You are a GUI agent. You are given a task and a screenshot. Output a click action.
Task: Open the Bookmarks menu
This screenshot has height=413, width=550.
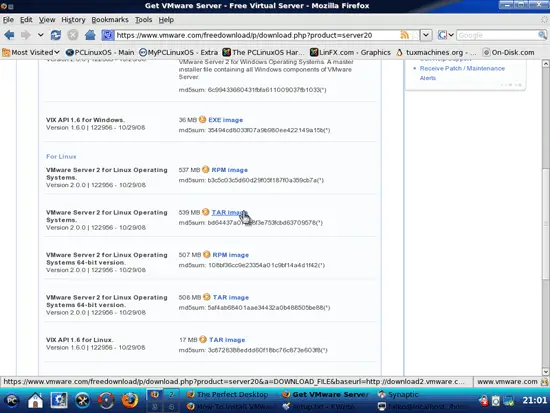110,20
